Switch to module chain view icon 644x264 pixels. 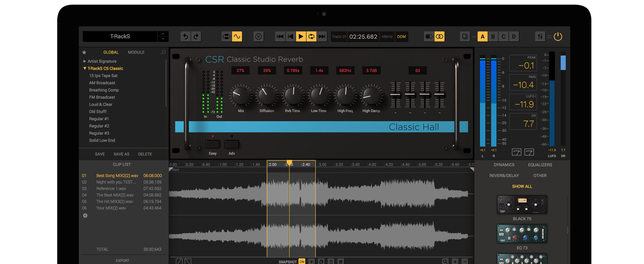tap(226, 36)
